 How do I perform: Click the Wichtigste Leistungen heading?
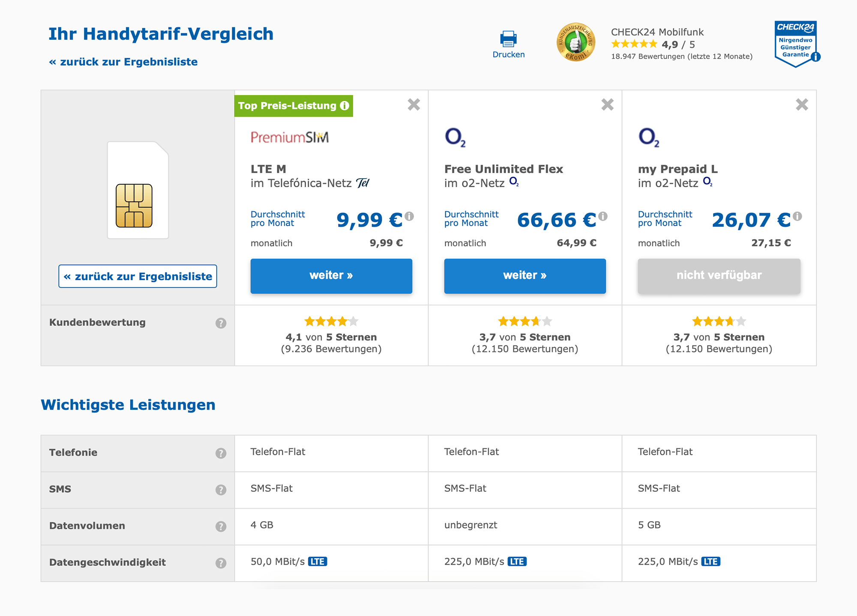click(x=128, y=405)
